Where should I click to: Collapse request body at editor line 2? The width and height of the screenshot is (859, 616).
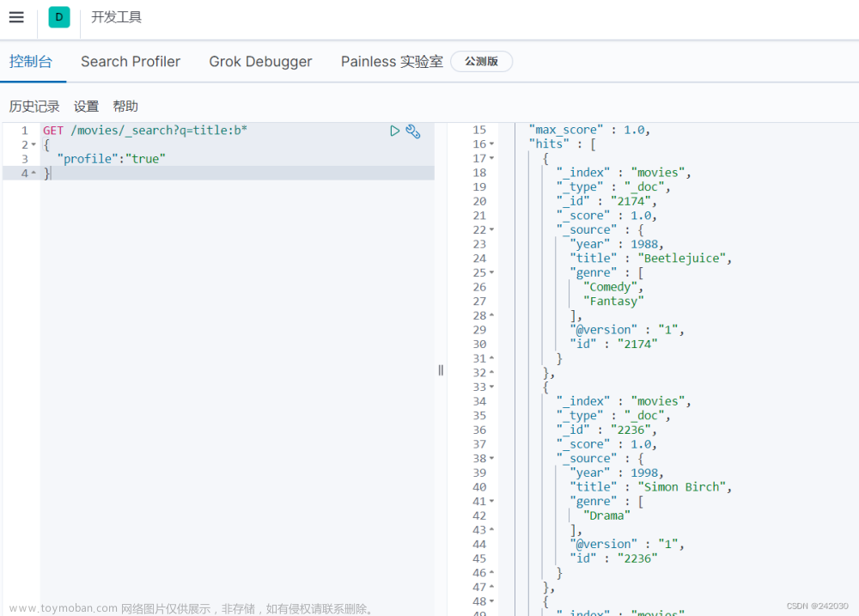tap(34, 144)
